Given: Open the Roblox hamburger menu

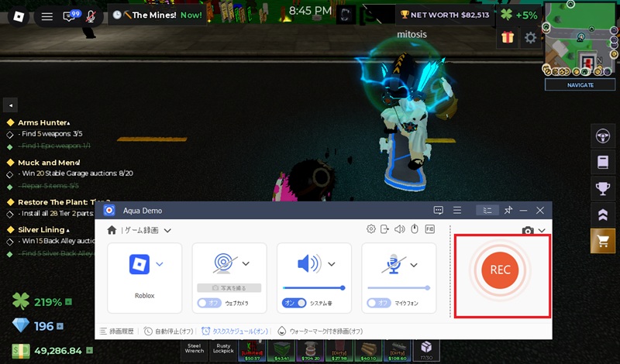Looking at the screenshot, I should pos(47,16).
